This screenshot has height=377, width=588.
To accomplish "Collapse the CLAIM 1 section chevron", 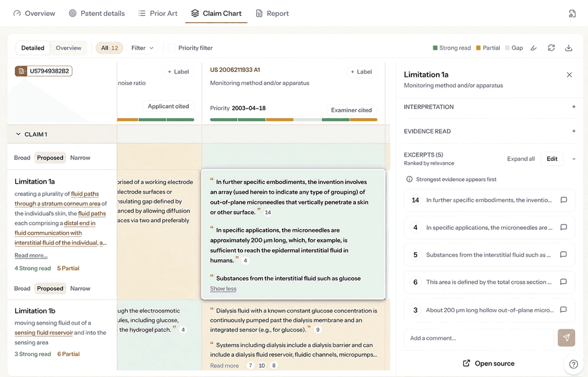I will 18,134.
